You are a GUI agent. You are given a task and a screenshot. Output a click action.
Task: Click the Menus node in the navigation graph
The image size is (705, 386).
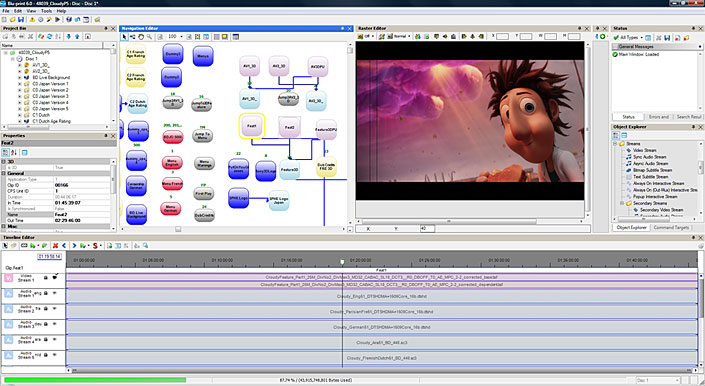point(203,56)
